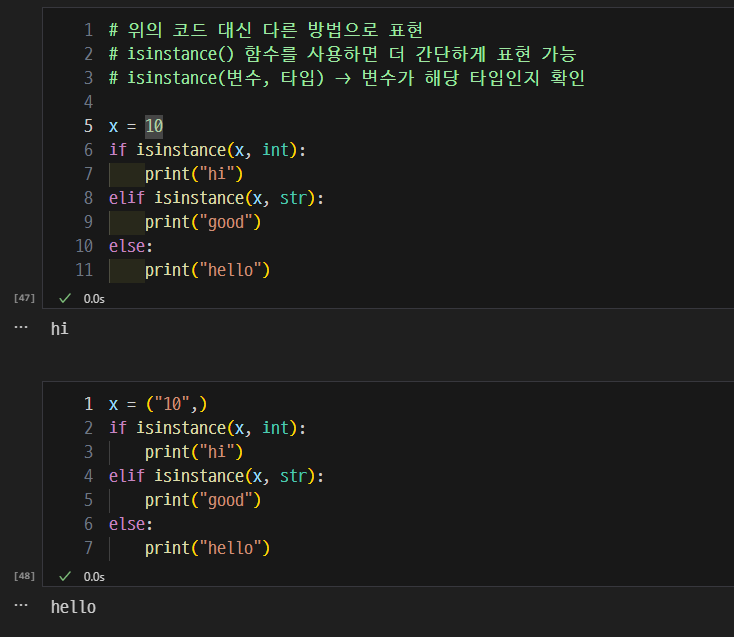Screen dimensions: 734x637
Task: Click 'else:' on line 6 of second cell
Action: coord(131,524)
